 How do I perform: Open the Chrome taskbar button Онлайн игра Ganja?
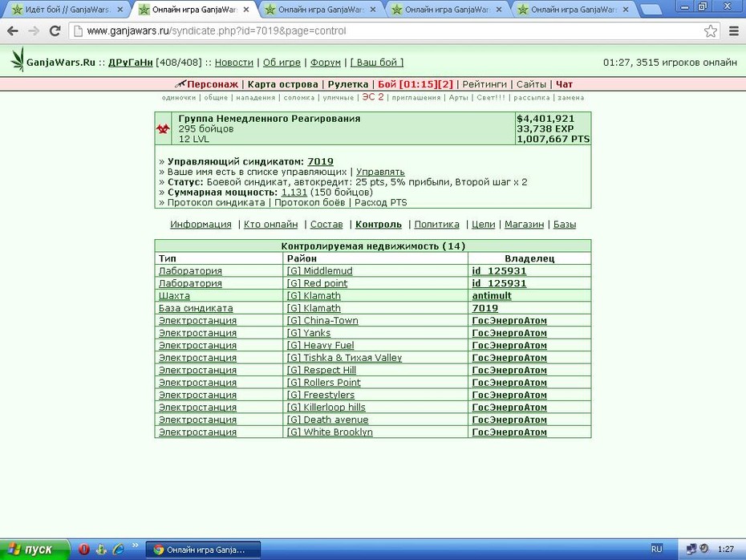point(203,550)
